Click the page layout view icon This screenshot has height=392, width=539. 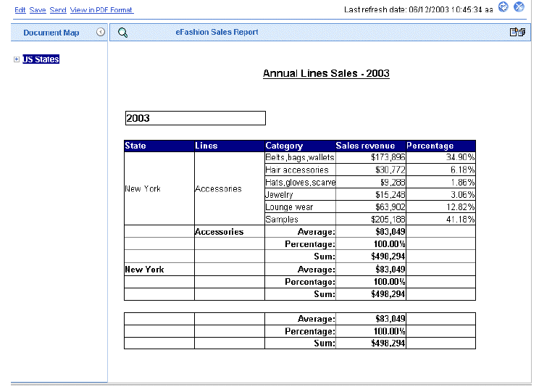tap(517, 32)
